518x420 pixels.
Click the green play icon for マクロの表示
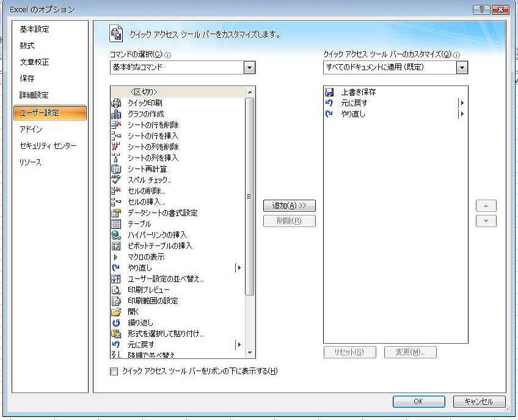[x=115, y=257]
